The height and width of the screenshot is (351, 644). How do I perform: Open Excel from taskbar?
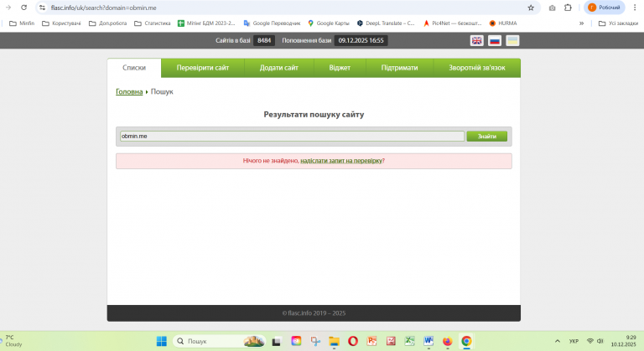pyautogui.click(x=409, y=341)
